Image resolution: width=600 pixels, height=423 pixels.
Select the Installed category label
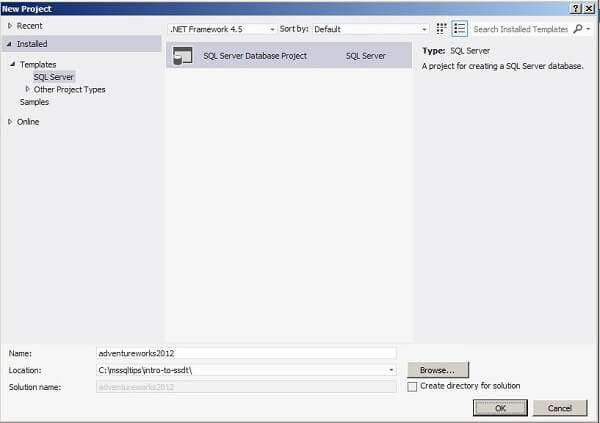click(32, 44)
